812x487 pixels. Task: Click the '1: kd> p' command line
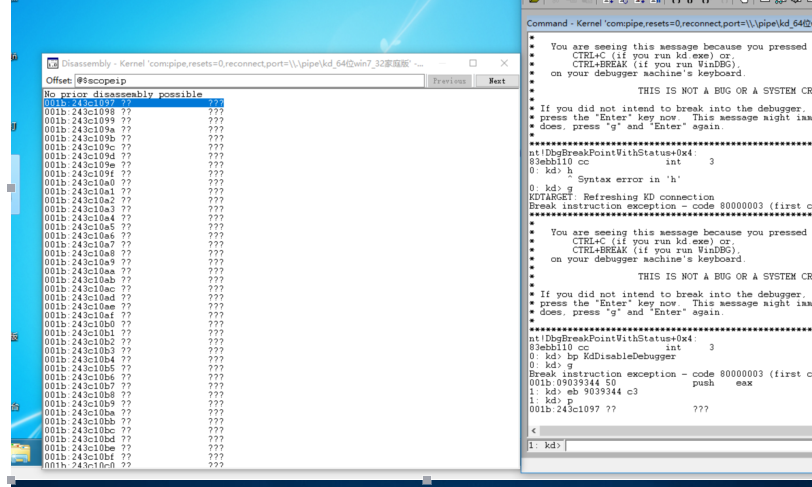(551, 400)
